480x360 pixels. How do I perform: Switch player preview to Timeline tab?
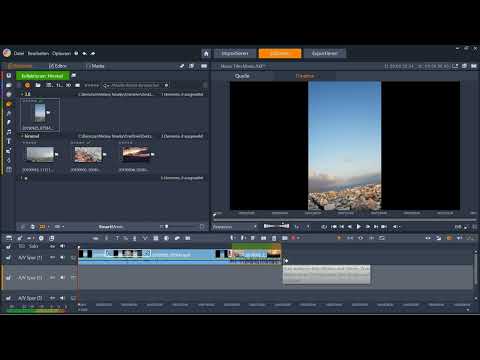pyautogui.click(x=305, y=76)
